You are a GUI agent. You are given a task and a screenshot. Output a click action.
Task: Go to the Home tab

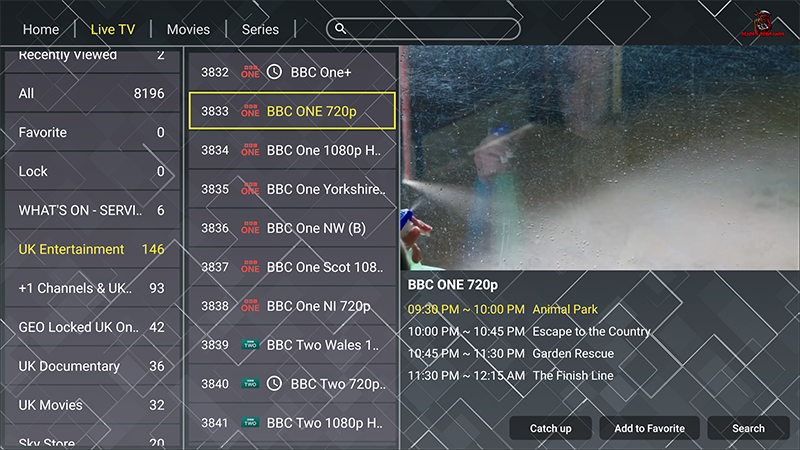pyautogui.click(x=41, y=29)
